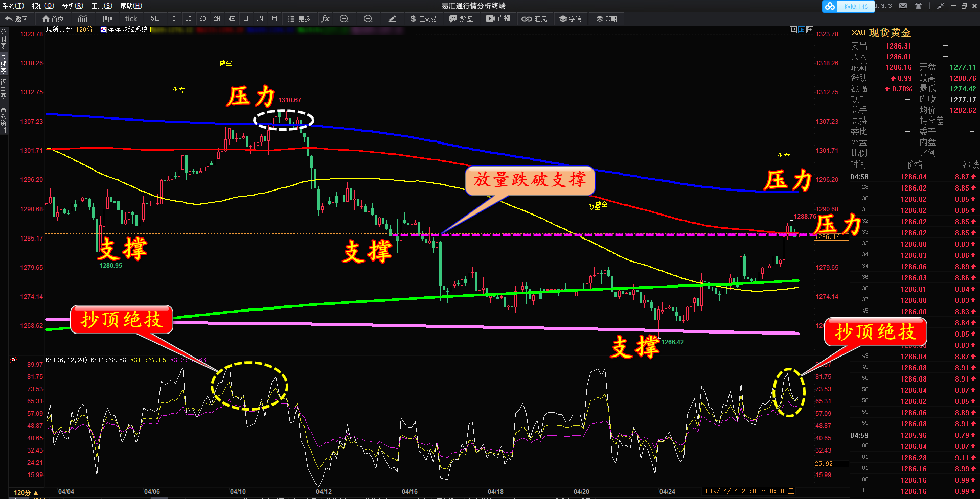The width and height of the screenshot is (980, 499).
Task: Open the shirt skin-theme icon
Action: click(919, 6)
